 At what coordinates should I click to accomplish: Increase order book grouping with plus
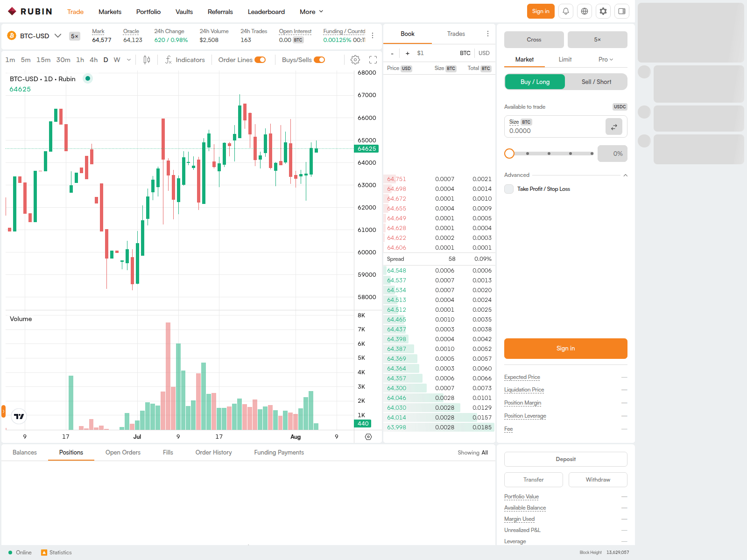(x=408, y=53)
